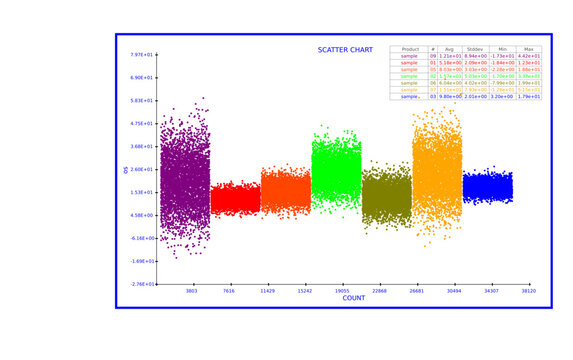573x360 pixels.
Task: Click legend cell 02 in green row
Action: coord(433,76)
